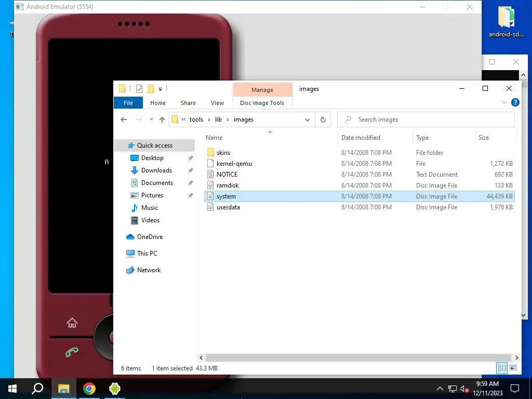The image size is (532, 399).
Task: Select the ramdisk disc image icon
Action: (210, 185)
